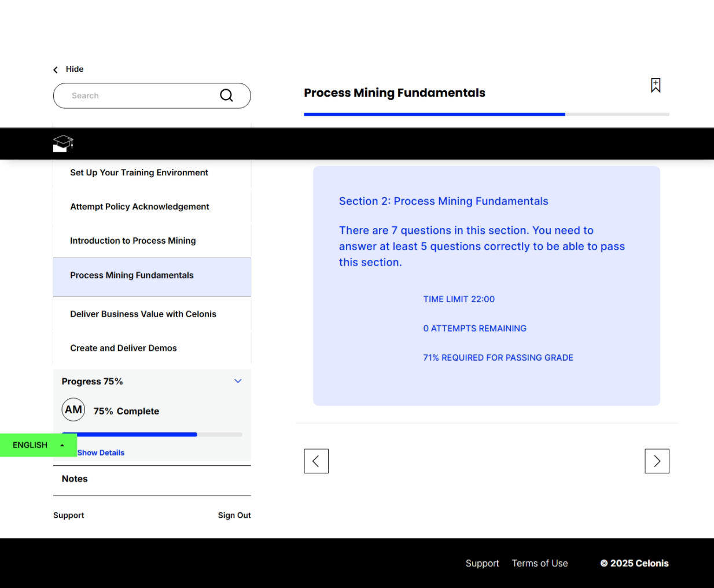The image size is (714, 588).
Task: Open the ENGLISH language dropdown
Action: [x=38, y=445]
